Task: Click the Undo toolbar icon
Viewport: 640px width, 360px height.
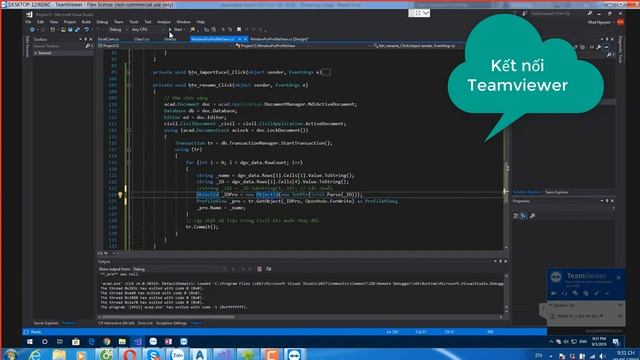Action: (87, 30)
